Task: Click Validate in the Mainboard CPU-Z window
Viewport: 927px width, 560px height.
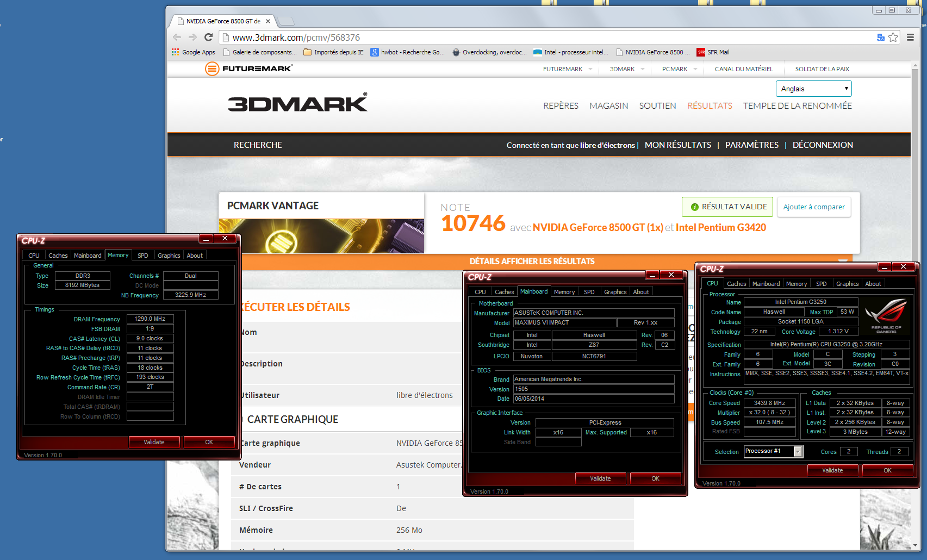Action: tap(600, 478)
